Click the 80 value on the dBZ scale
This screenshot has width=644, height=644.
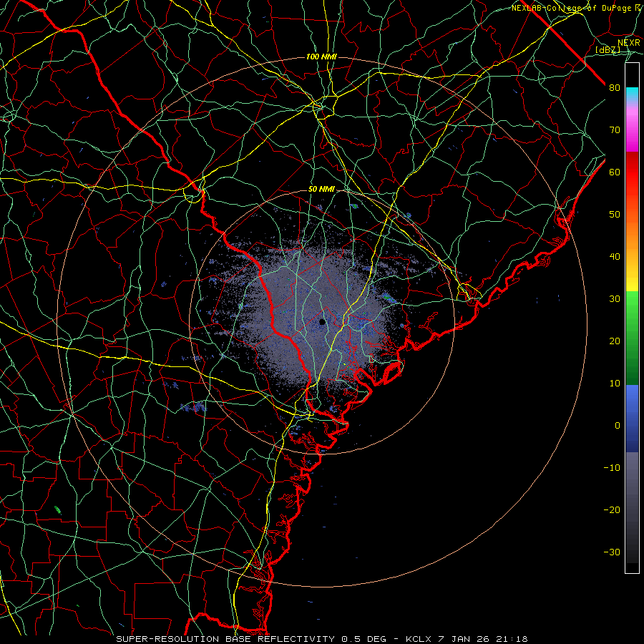point(615,87)
